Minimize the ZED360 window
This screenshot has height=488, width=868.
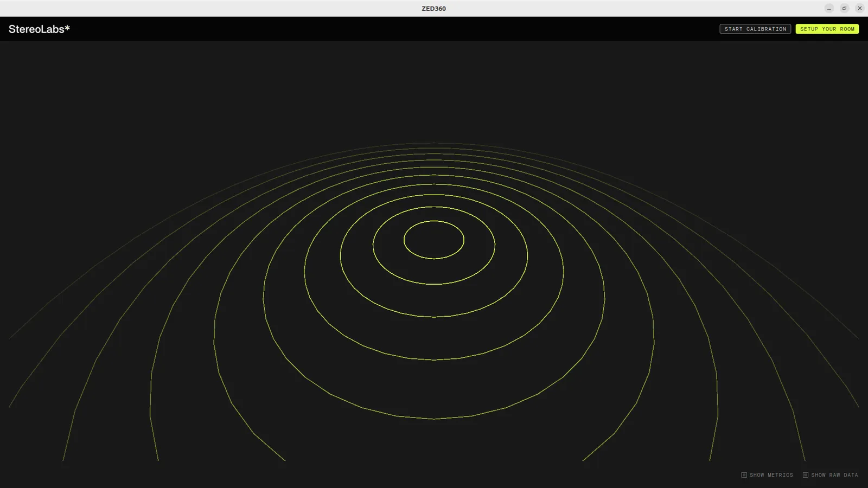[829, 8]
